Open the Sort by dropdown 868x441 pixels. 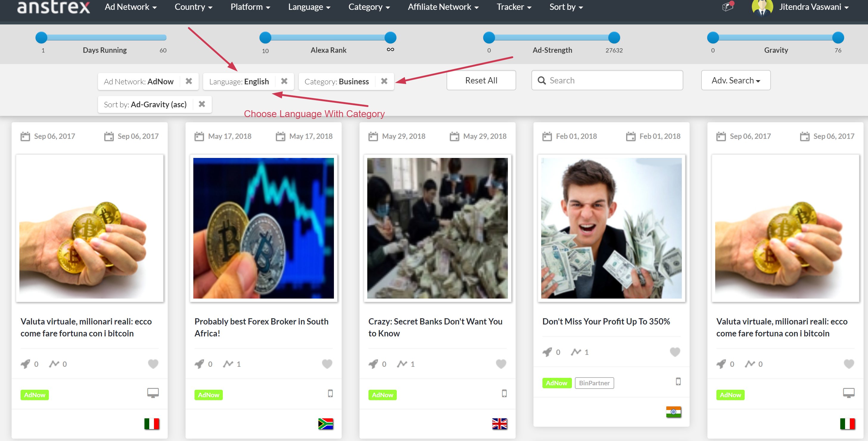(566, 7)
